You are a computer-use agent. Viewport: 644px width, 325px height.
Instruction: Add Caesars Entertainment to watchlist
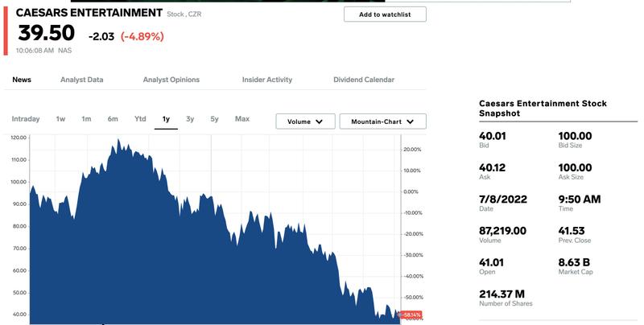point(385,14)
